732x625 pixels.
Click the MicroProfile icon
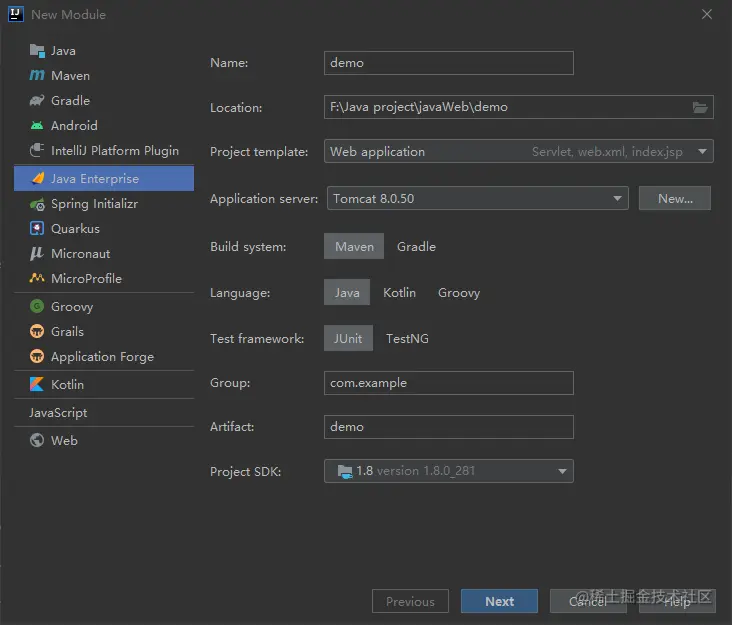37,278
